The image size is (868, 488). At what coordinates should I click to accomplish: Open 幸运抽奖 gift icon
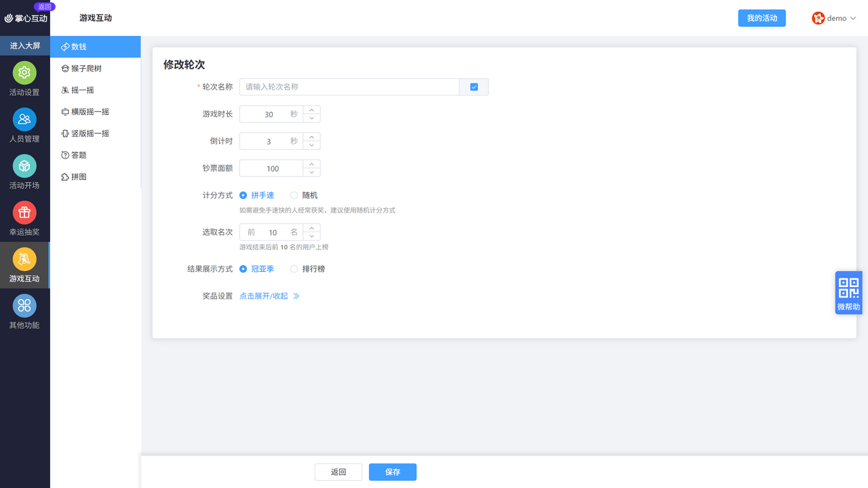pos(25,213)
